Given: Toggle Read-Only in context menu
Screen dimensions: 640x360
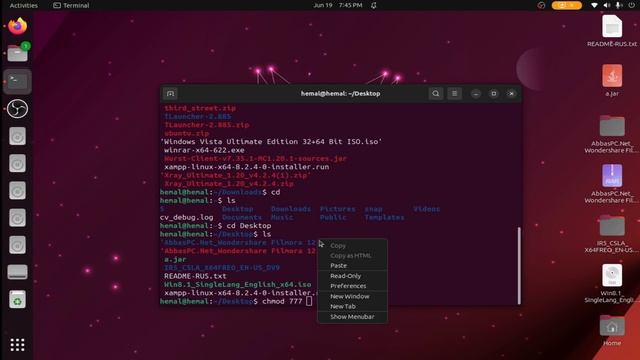Looking at the screenshot, I should point(345,276).
